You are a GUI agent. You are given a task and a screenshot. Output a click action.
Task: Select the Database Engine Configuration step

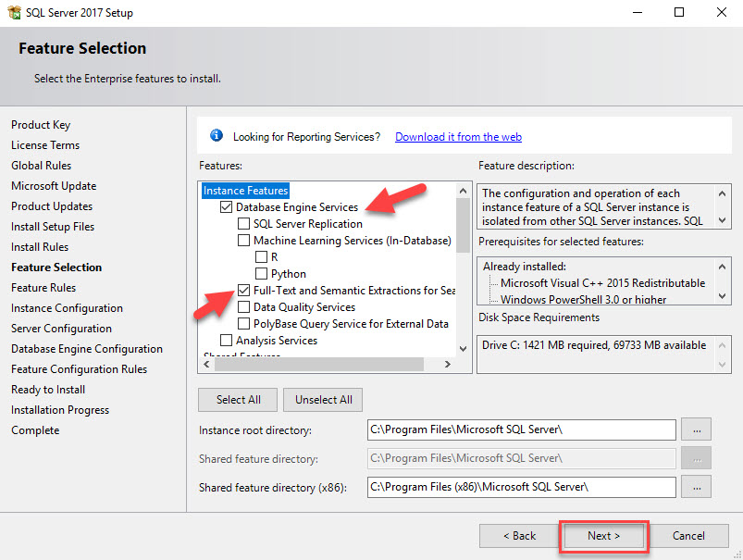87,349
